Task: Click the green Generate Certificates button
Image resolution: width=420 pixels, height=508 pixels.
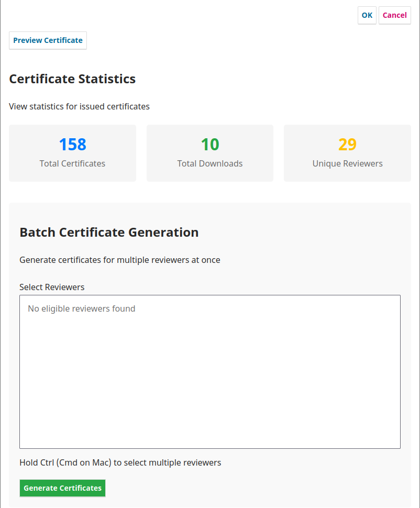Action: tap(62, 488)
